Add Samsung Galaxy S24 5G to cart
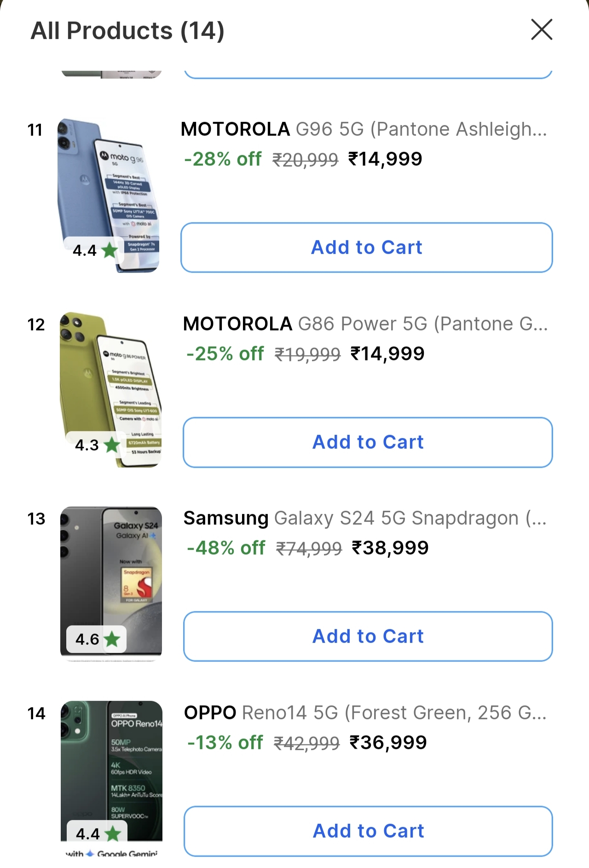This screenshot has width=589, height=868. pyautogui.click(x=368, y=637)
